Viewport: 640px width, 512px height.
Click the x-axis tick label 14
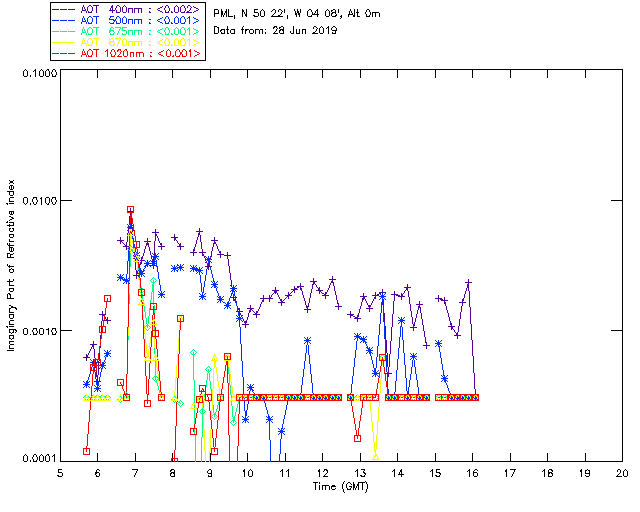tap(398, 473)
